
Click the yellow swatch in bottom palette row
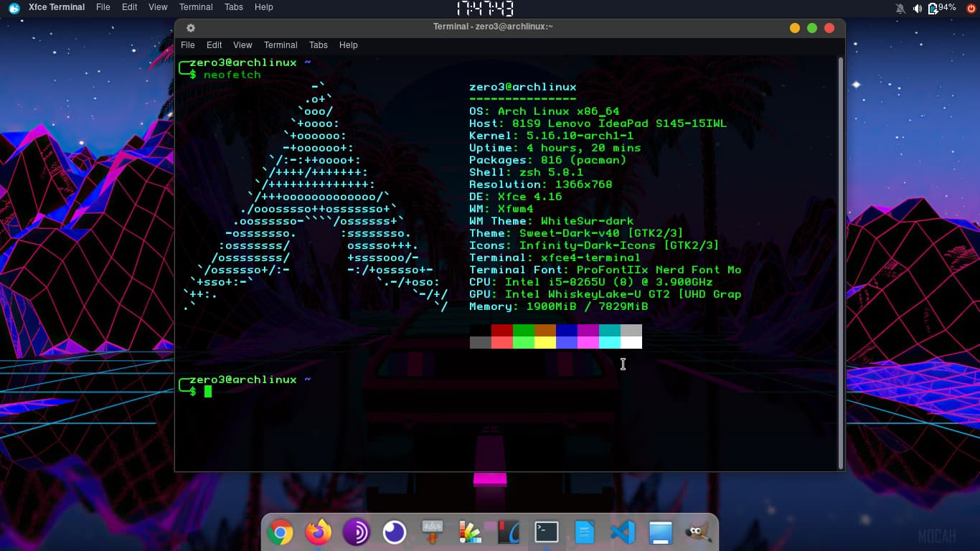click(545, 342)
